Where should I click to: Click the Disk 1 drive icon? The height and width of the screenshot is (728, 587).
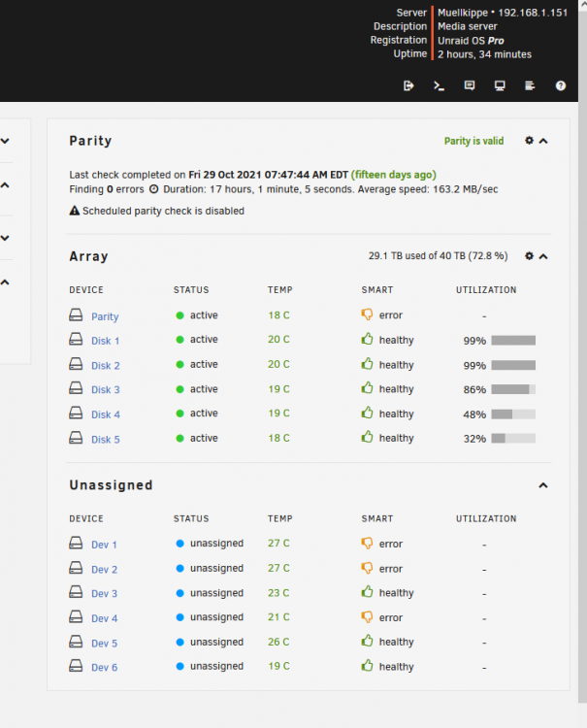pos(76,339)
